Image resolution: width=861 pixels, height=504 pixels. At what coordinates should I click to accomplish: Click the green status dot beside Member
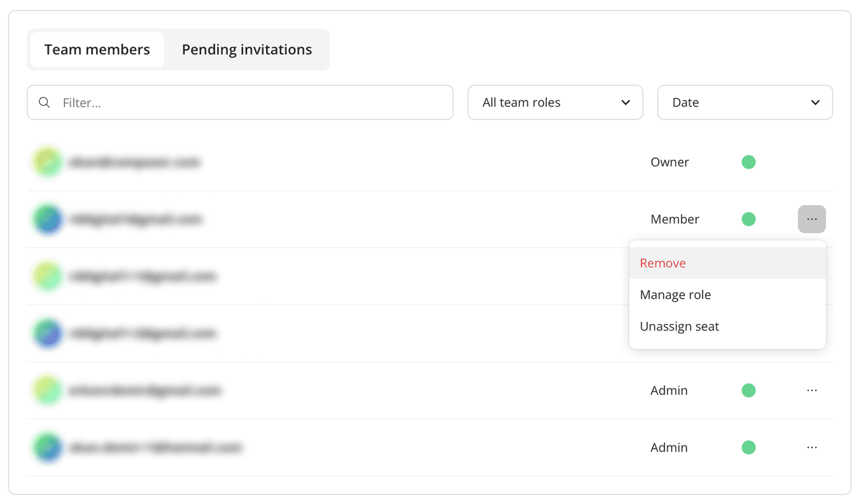pyautogui.click(x=749, y=219)
